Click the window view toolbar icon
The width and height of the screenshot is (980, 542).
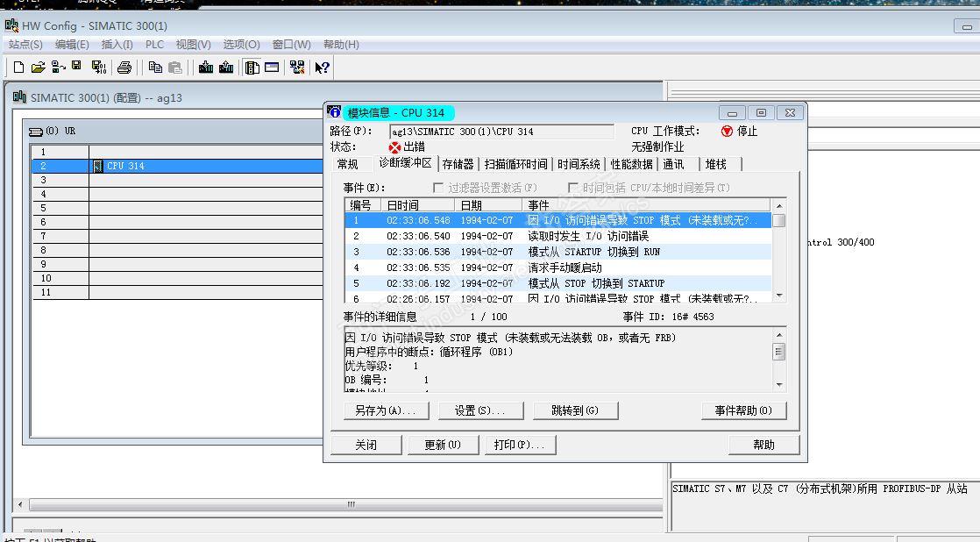click(272, 67)
